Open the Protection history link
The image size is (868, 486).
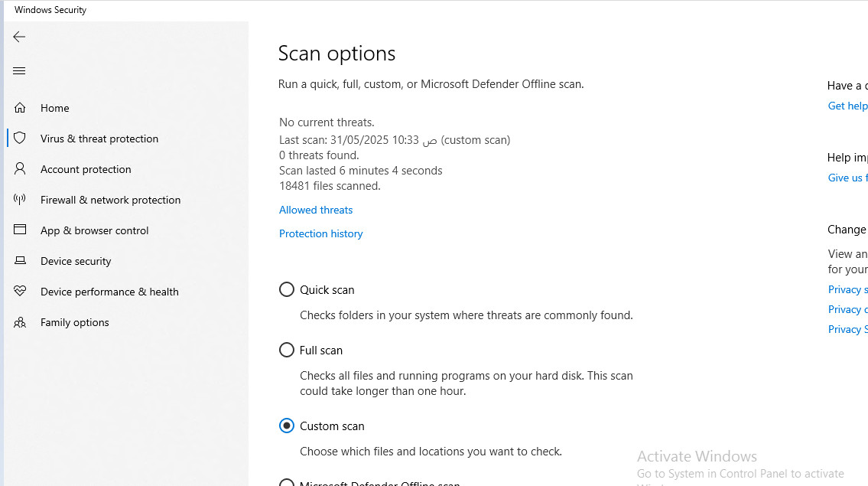pos(320,234)
